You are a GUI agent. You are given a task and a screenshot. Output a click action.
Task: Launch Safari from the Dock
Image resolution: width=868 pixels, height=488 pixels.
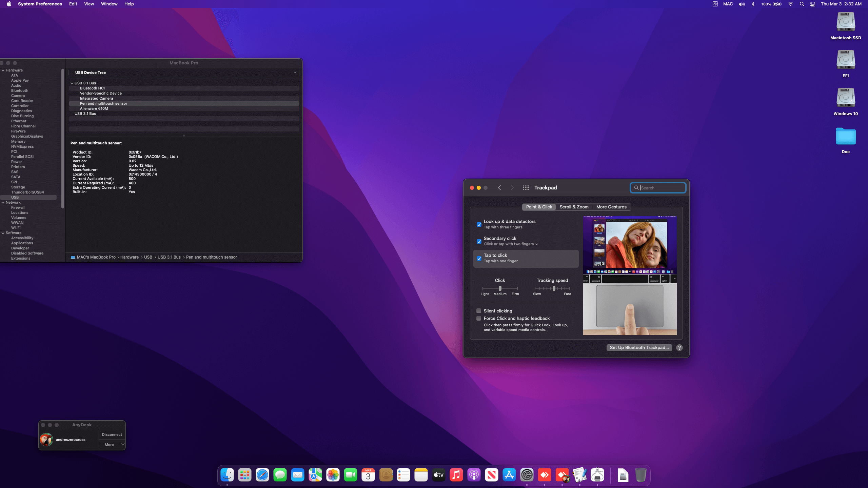pyautogui.click(x=262, y=475)
